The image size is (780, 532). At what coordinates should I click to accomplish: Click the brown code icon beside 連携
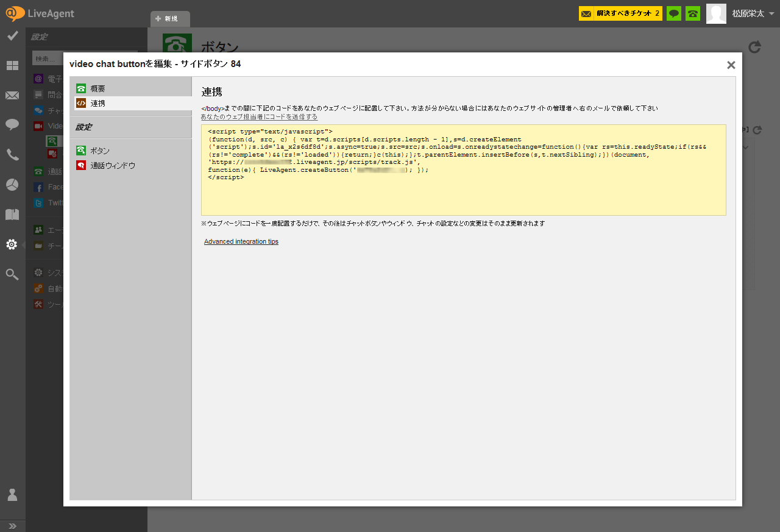pos(81,104)
